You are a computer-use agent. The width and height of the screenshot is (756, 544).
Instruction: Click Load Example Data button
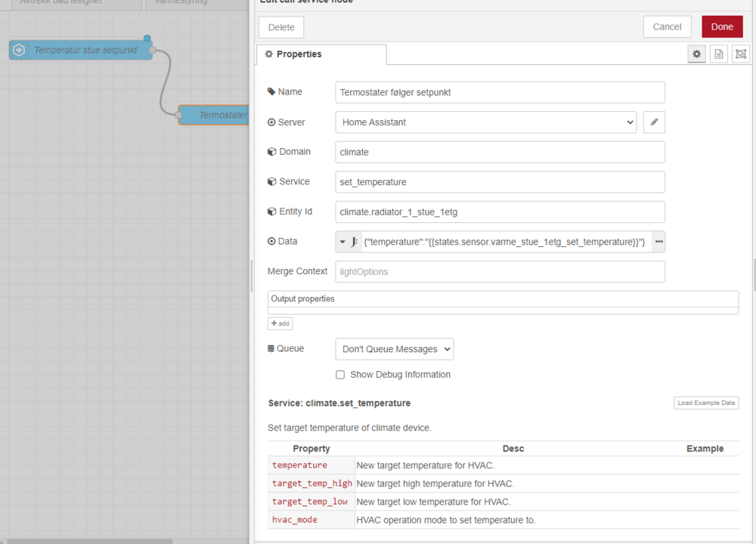point(706,403)
